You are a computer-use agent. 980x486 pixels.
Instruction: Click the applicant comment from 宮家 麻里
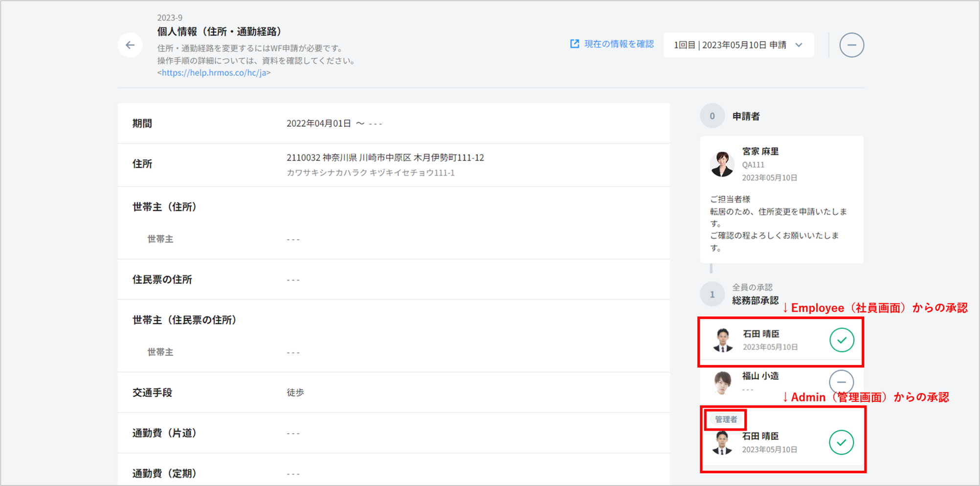click(778, 223)
